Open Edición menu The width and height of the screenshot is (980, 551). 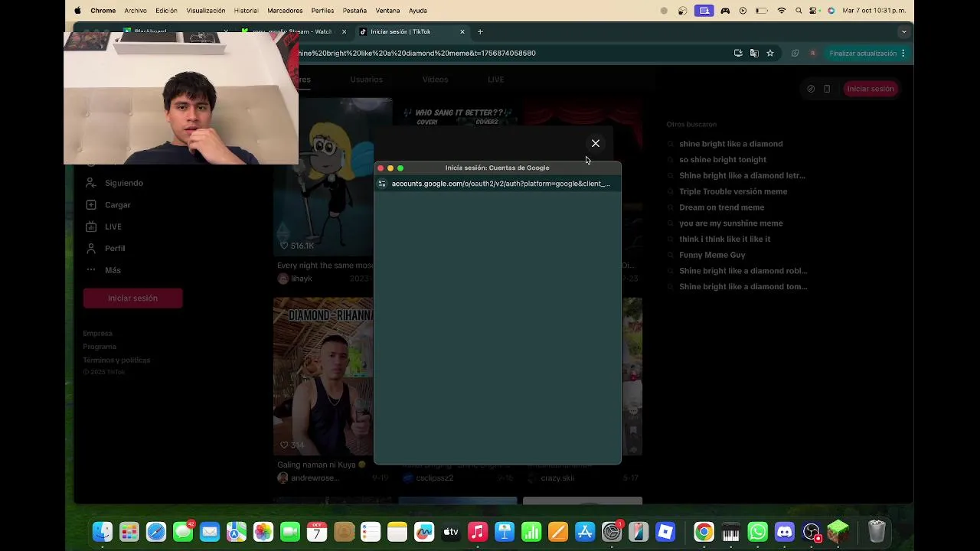coord(166,11)
